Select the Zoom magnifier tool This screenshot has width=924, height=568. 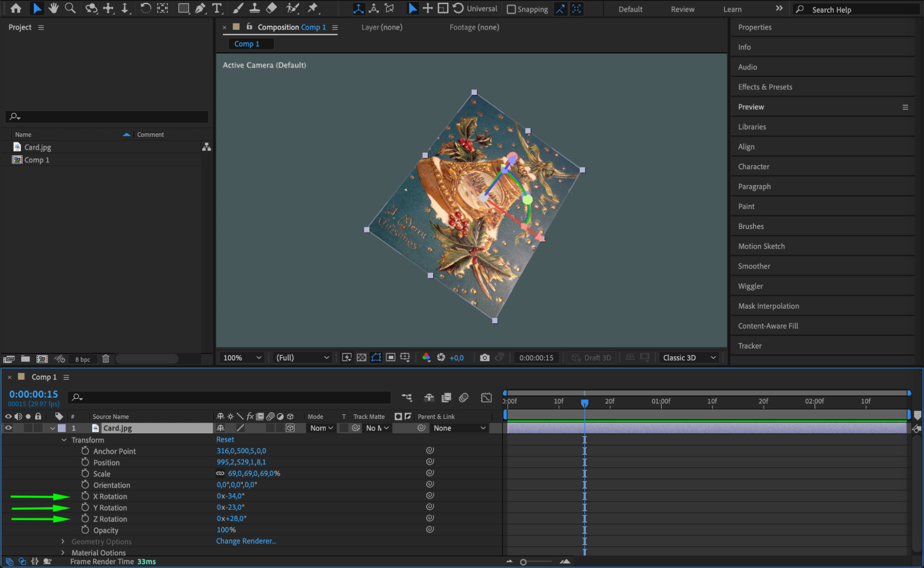click(70, 8)
